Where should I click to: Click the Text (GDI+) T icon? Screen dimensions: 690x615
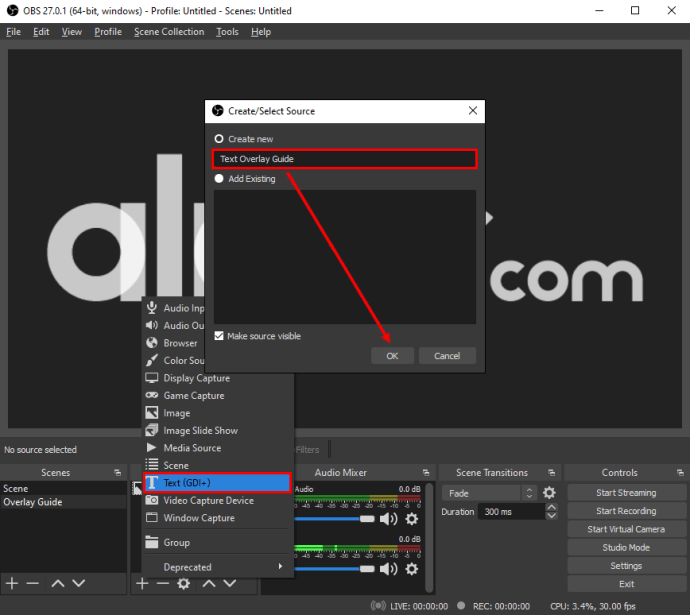(x=152, y=483)
